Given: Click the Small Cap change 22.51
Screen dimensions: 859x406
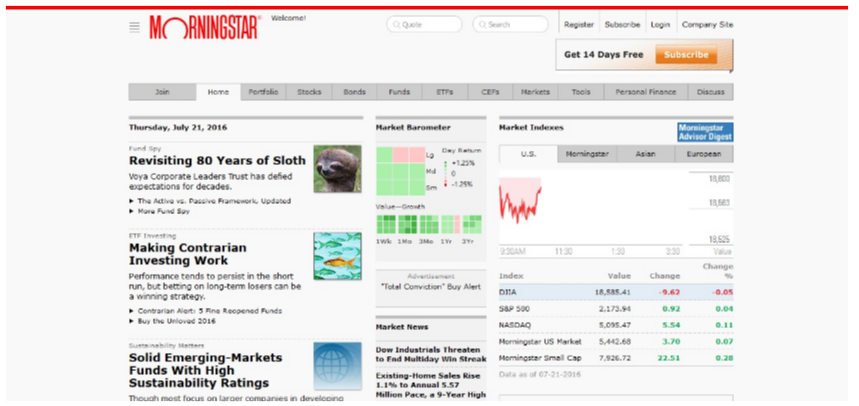Looking at the screenshot, I should click(x=668, y=358).
